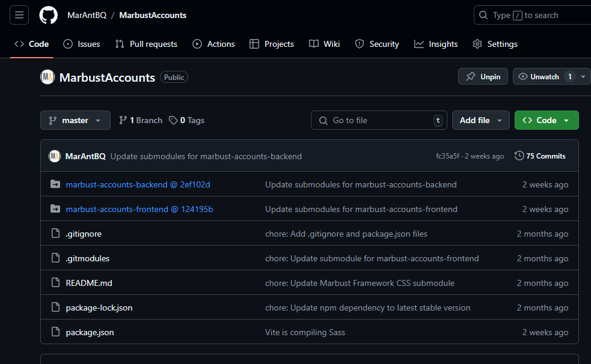Expand the Unwatch notification options arrow

[583, 76]
